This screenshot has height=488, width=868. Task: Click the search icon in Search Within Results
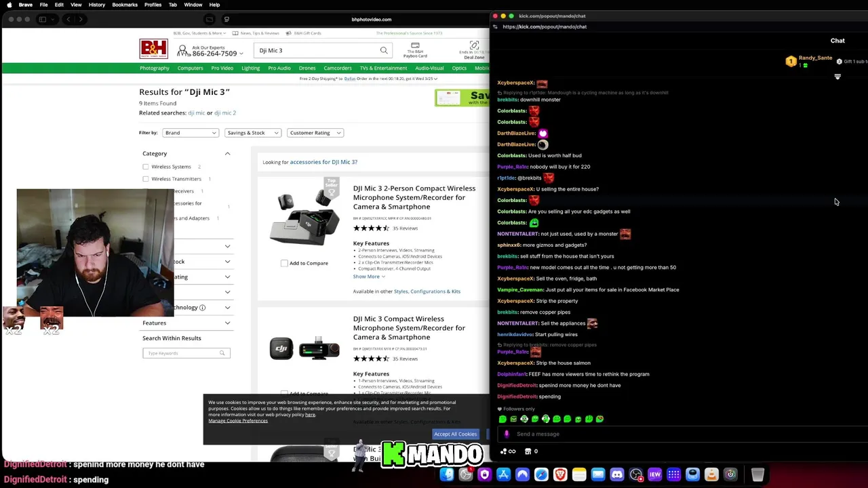222,353
